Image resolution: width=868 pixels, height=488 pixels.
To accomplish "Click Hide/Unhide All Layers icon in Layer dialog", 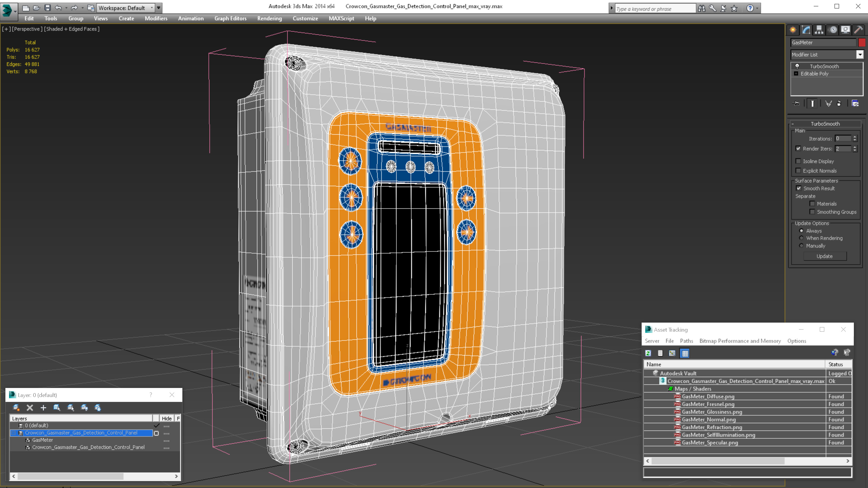I will pos(84,408).
